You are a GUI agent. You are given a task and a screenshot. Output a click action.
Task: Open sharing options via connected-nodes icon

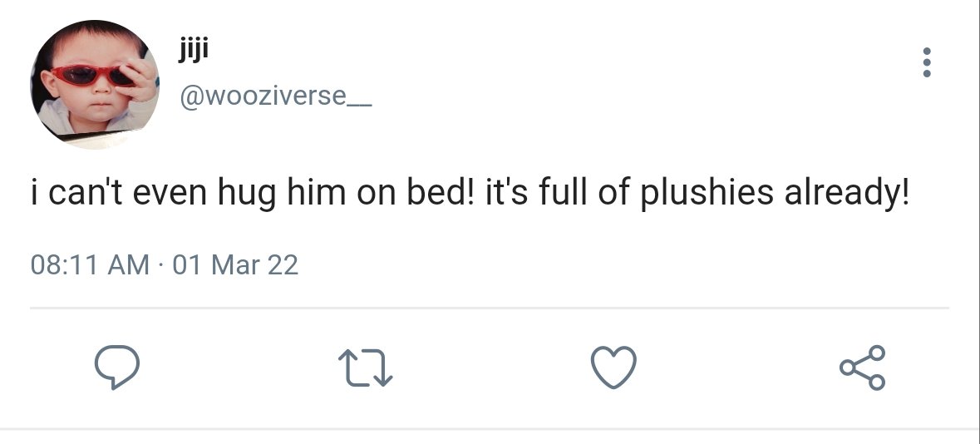click(x=863, y=368)
